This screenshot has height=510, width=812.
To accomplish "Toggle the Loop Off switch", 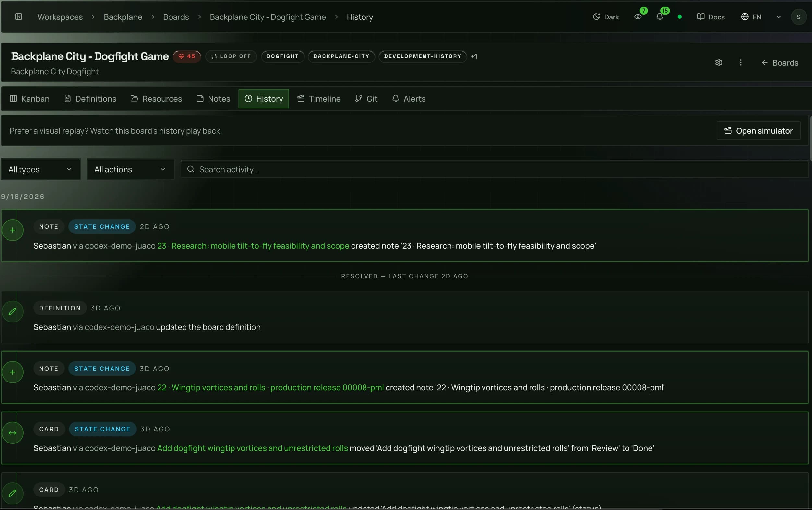I will [x=231, y=56].
